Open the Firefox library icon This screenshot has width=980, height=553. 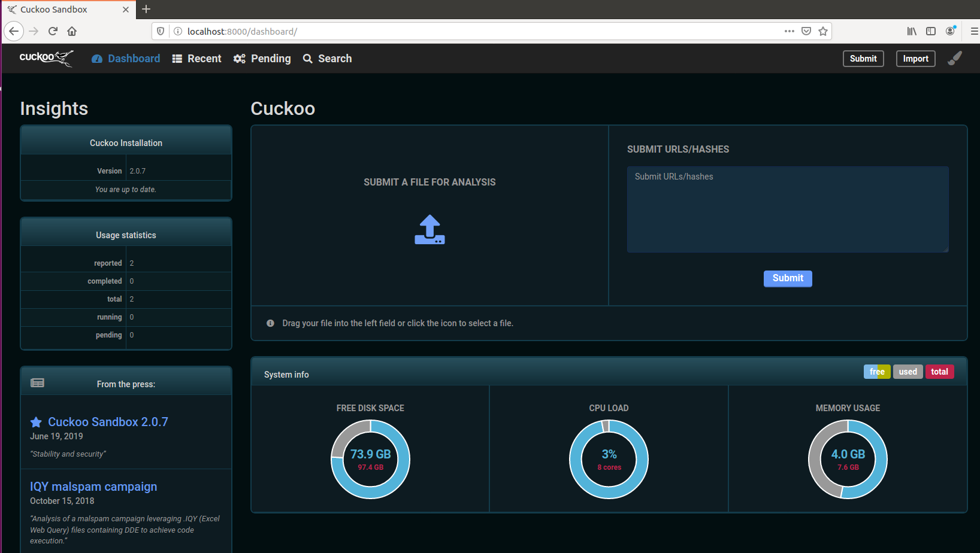(x=911, y=31)
